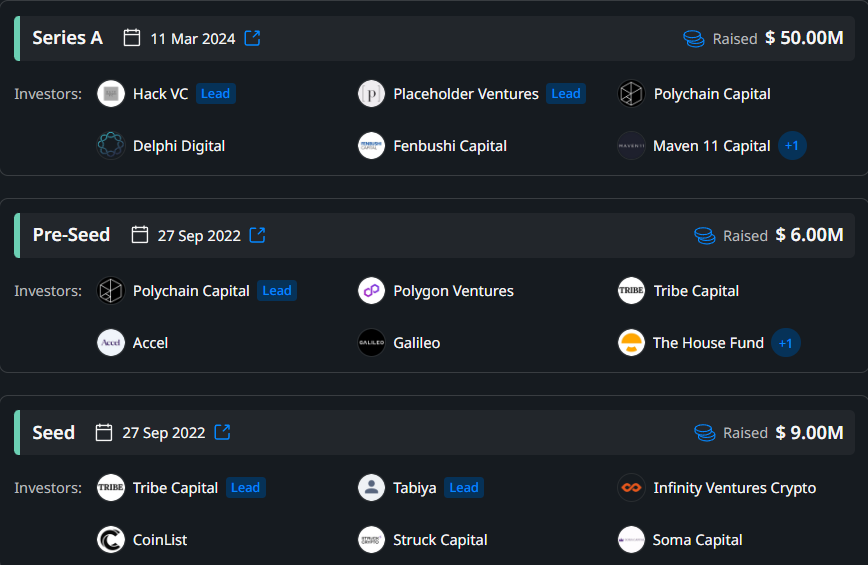Click the Infinity Ventures Crypto logo
This screenshot has width=868, height=565.
click(632, 488)
